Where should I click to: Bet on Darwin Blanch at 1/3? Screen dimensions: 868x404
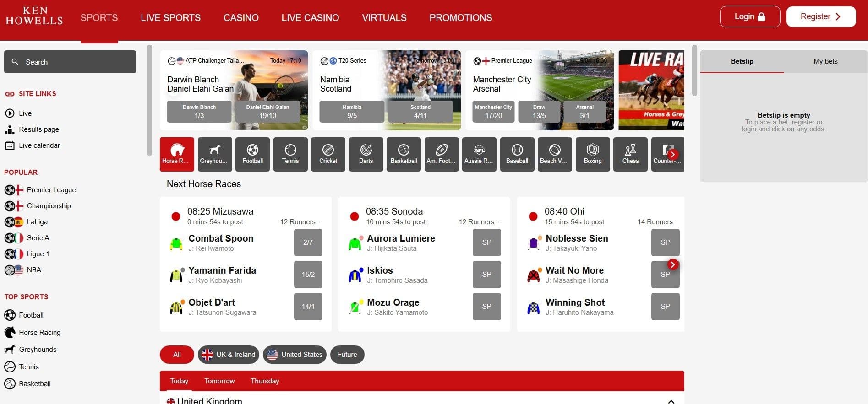(x=199, y=112)
